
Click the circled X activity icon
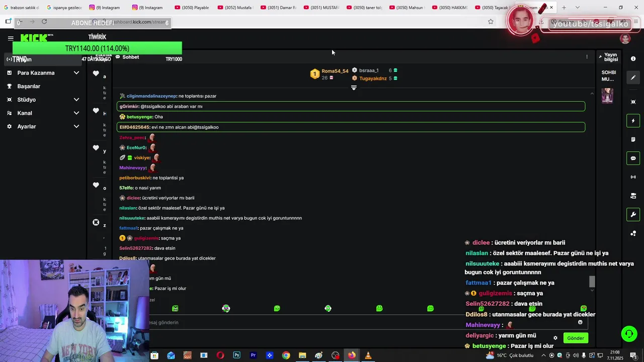click(96, 222)
